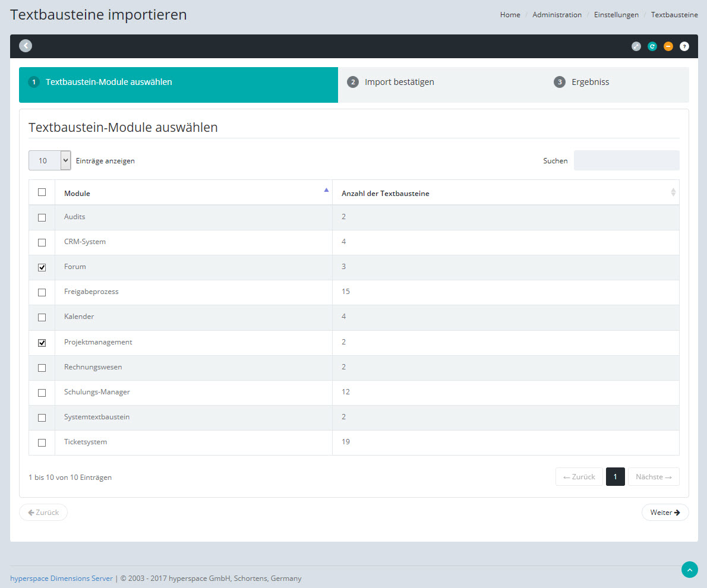Click the Weiter button
This screenshot has width=707, height=588.
pos(665,513)
